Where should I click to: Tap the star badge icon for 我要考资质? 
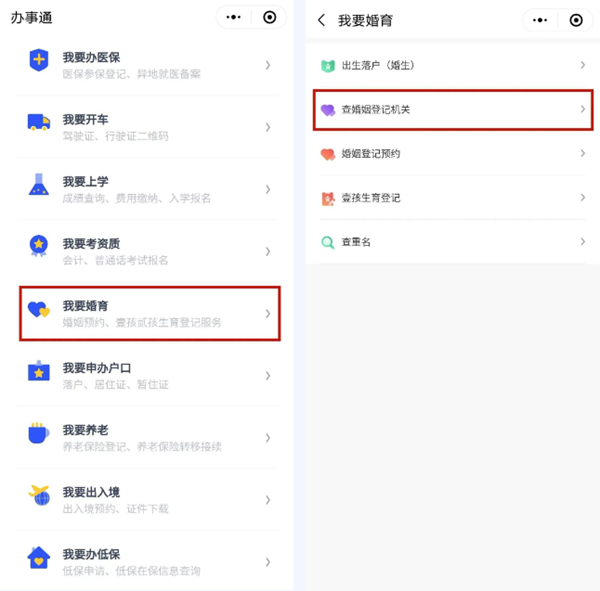pos(39,246)
